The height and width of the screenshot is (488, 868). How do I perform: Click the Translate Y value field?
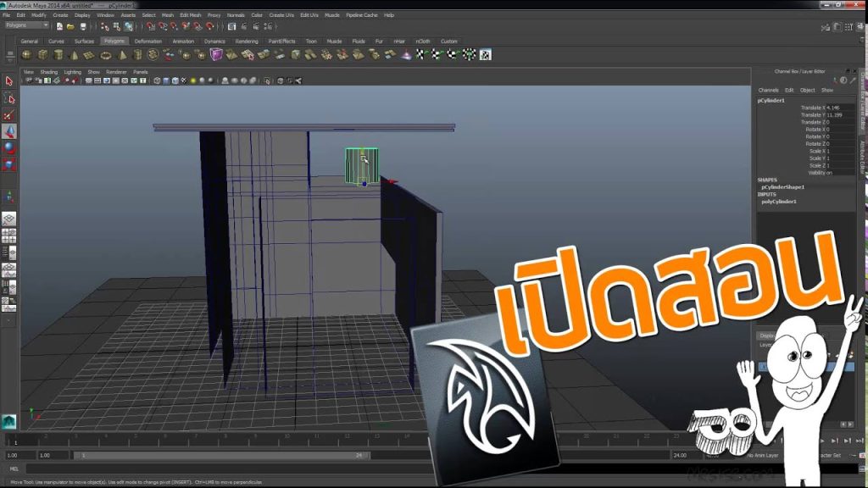point(839,115)
